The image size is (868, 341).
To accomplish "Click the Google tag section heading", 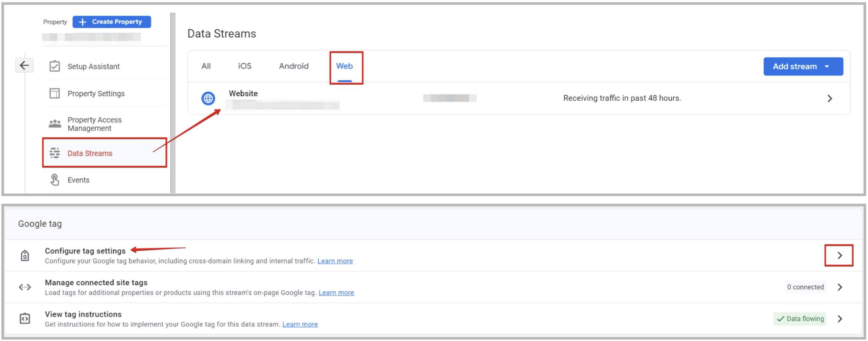I will (x=40, y=224).
